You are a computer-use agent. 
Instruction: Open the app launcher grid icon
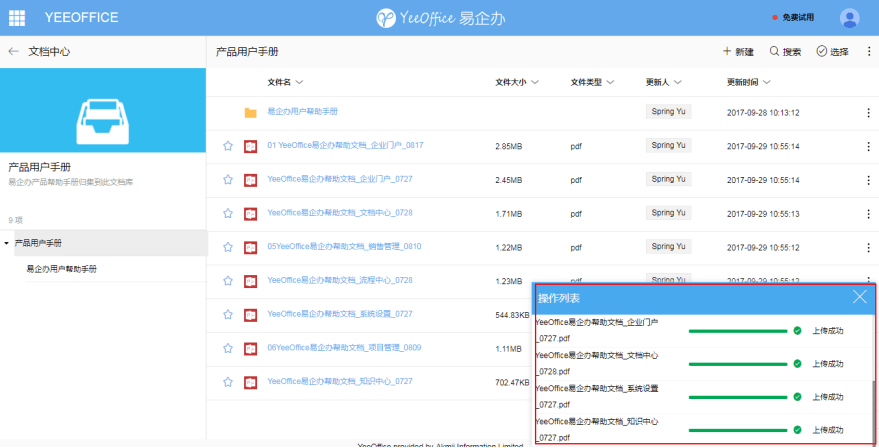17,18
